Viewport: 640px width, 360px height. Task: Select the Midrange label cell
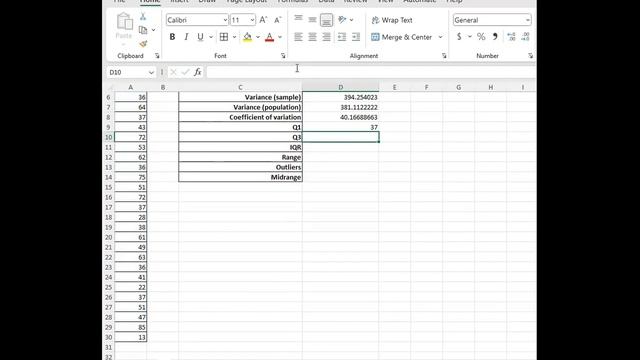(240, 177)
